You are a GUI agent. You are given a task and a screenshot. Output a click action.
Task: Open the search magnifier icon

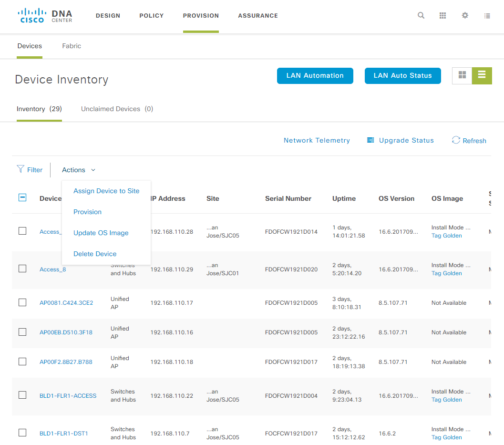click(421, 15)
